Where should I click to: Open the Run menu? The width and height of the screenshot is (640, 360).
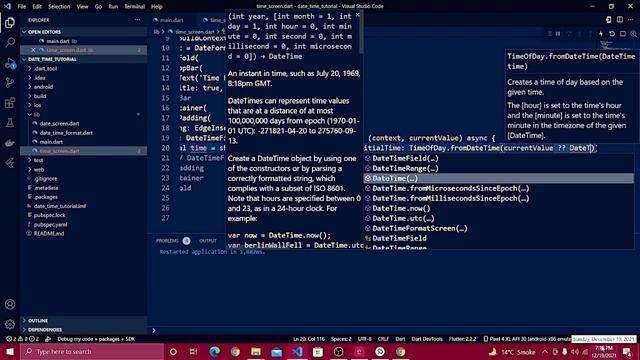point(113,7)
